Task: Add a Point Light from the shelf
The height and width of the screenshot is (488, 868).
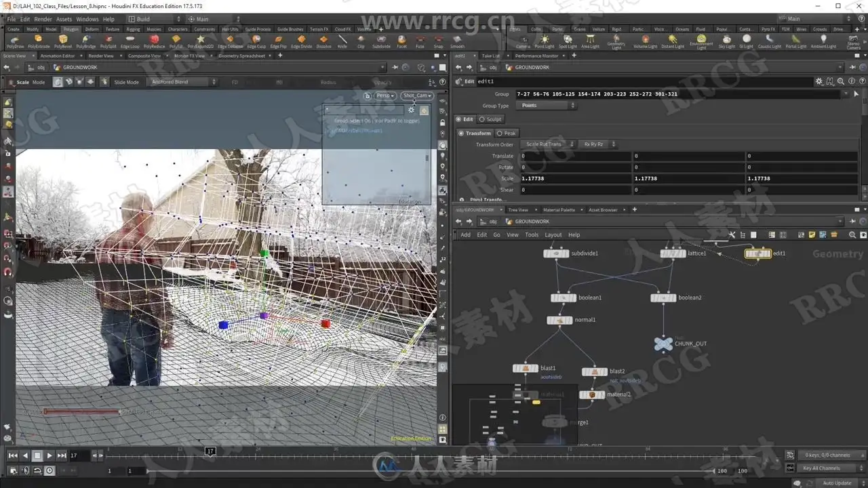Action: (x=544, y=42)
